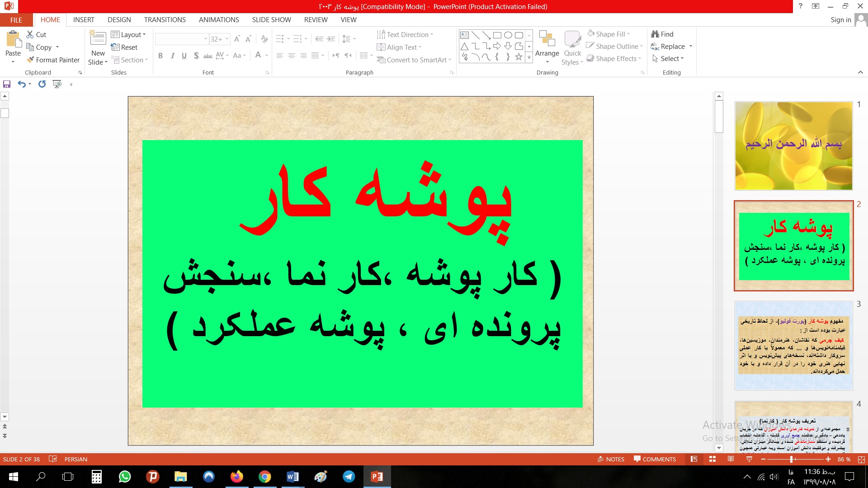Click the Format Painter brush icon

[x=30, y=60]
